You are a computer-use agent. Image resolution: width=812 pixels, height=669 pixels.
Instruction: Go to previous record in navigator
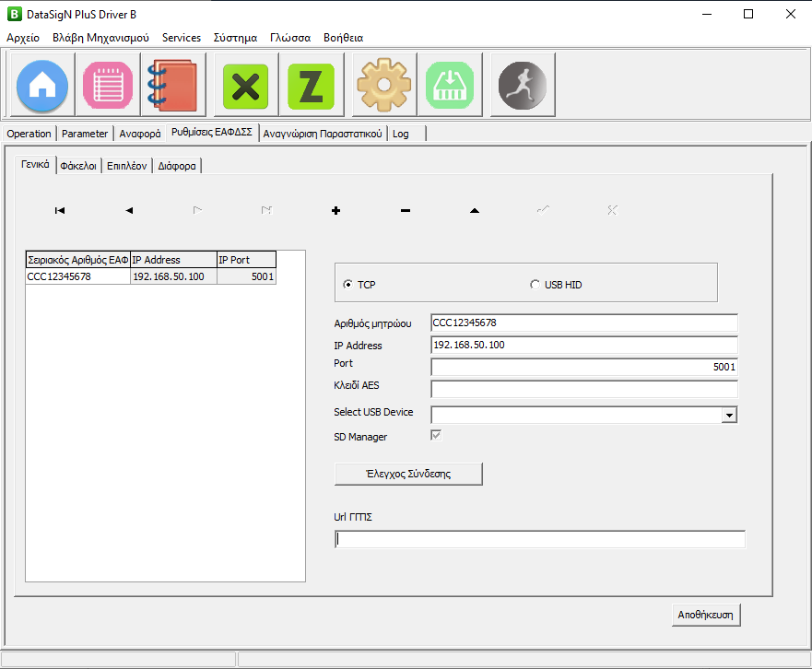[x=129, y=210]
